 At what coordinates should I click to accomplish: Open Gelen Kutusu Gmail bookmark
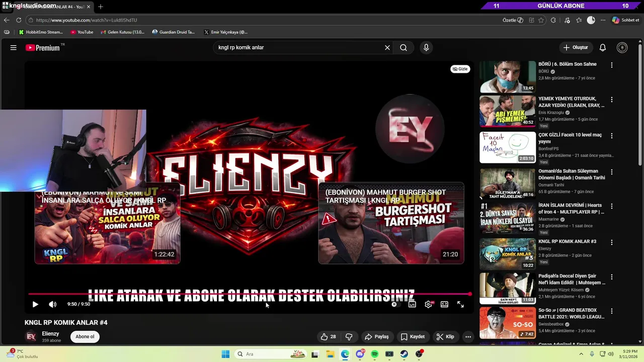click(x=122, y=32)
